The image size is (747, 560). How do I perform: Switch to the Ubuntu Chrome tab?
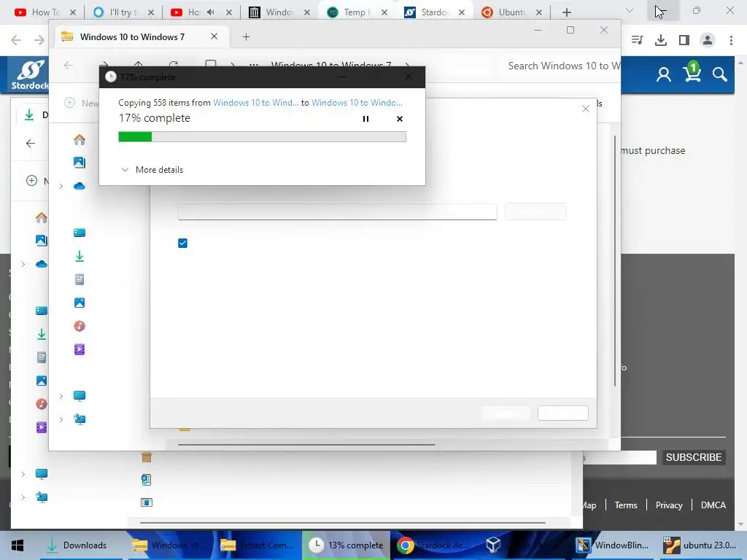(x=511, y=12)
